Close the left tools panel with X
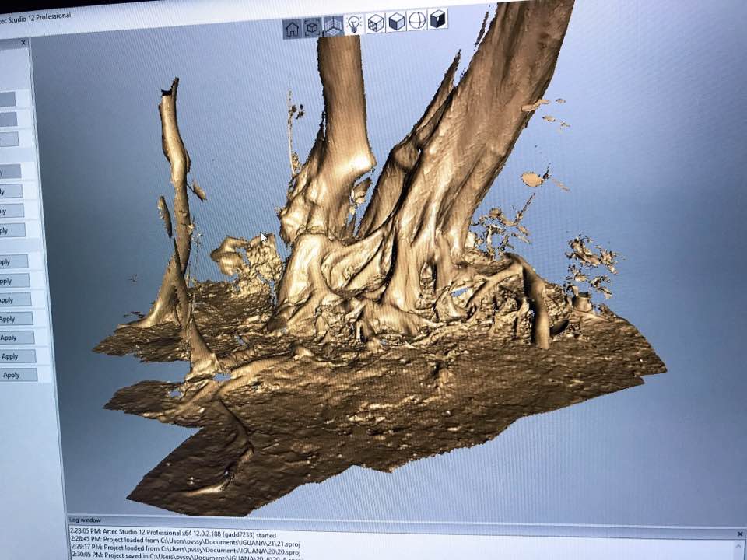Screen dimensions: 747x560 (24, 43)
